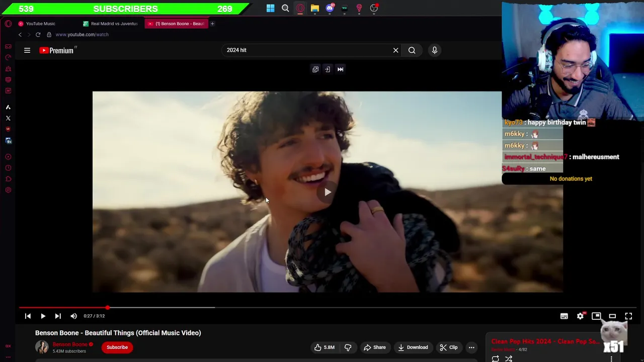644x362 pixels.
Task: Resume video with center play overlay
Action: (328, 192)
